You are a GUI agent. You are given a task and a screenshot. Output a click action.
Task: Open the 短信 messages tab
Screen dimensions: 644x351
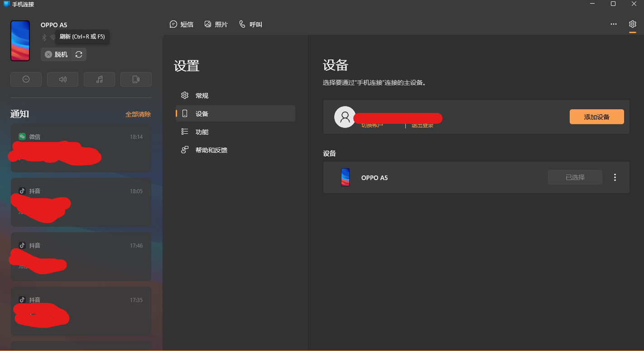click(x=182, y=24)
